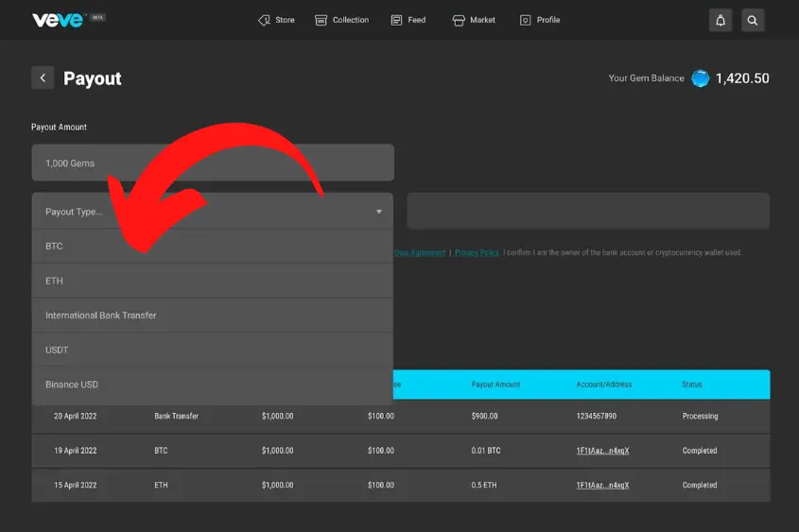Open the search magnifier

click(x=753, y=21)
